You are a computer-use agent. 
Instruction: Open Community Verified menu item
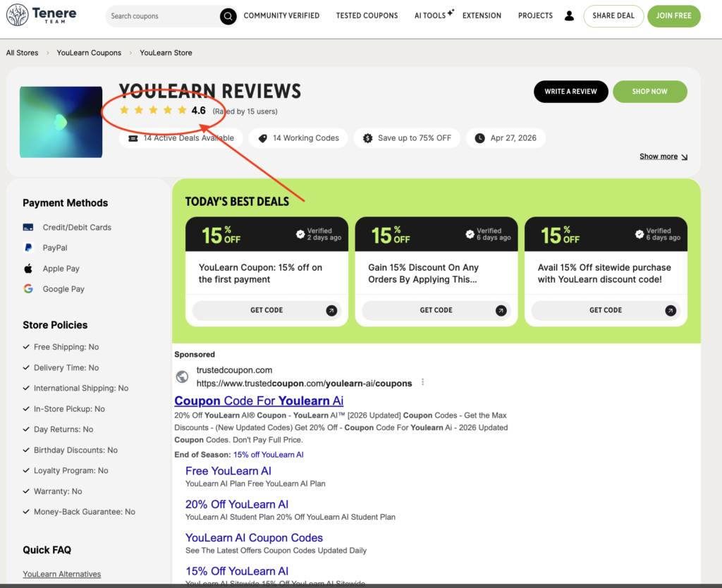click(281, 16)
